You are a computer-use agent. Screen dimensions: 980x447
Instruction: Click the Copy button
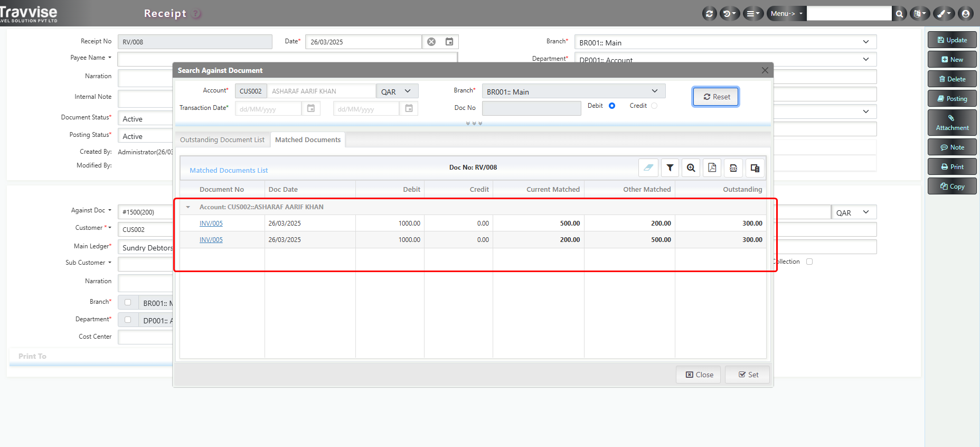952,186
